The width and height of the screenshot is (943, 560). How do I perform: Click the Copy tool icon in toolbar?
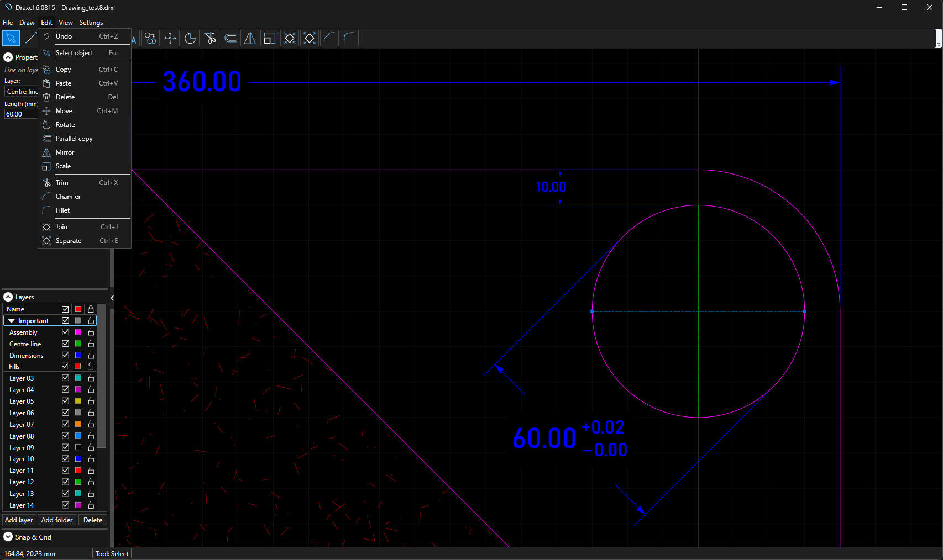[150, 38]
